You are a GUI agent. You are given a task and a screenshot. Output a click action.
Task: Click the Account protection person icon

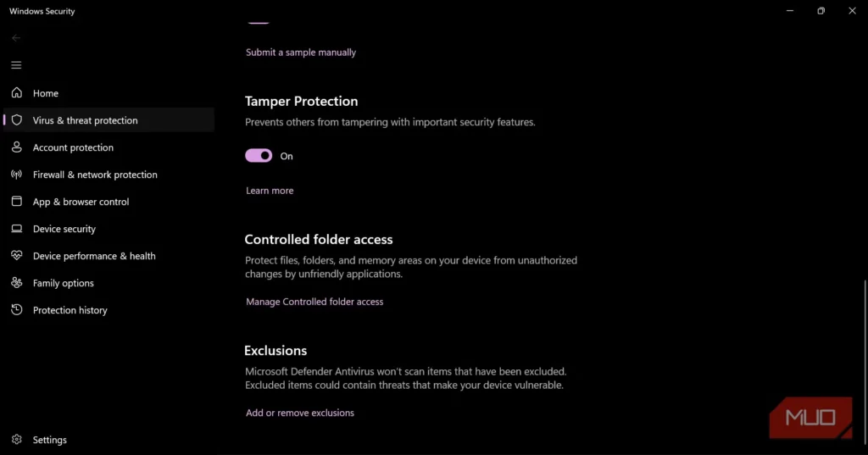pyautogui.click(x=16, y=147)
